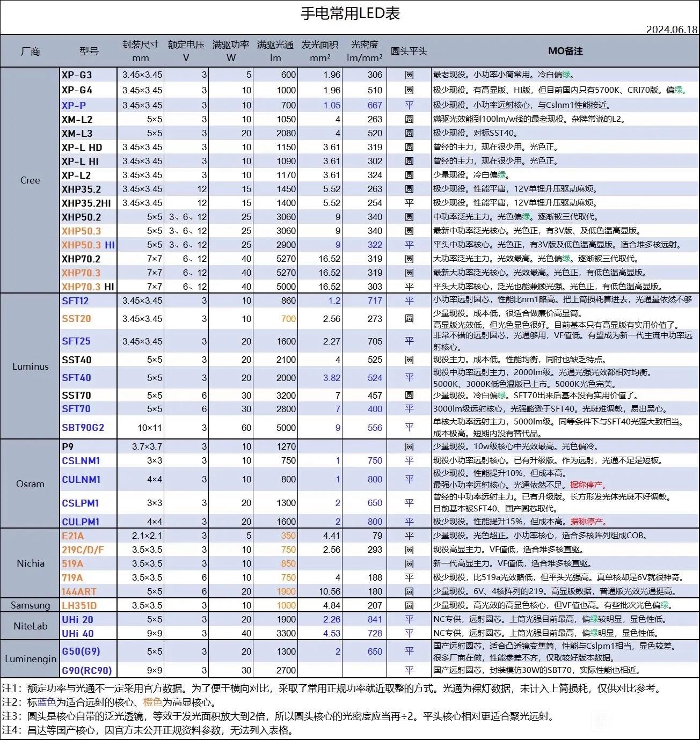The image size is (700, 740).
Task: Click the Luminus manufacturer cell
Action: 30,367
